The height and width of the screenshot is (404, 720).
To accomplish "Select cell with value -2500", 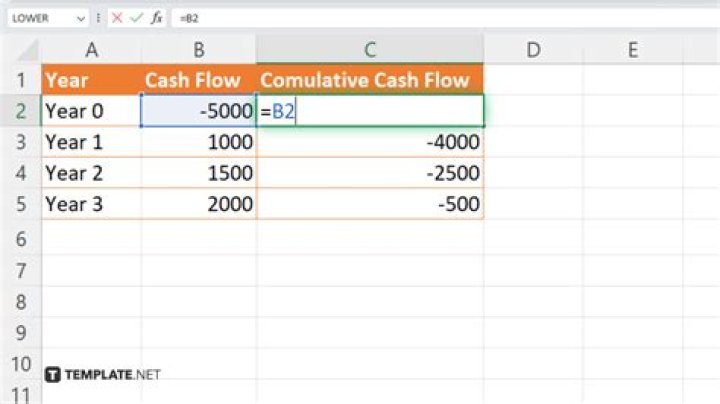I will pyautogui.click(x=370, y=173).
